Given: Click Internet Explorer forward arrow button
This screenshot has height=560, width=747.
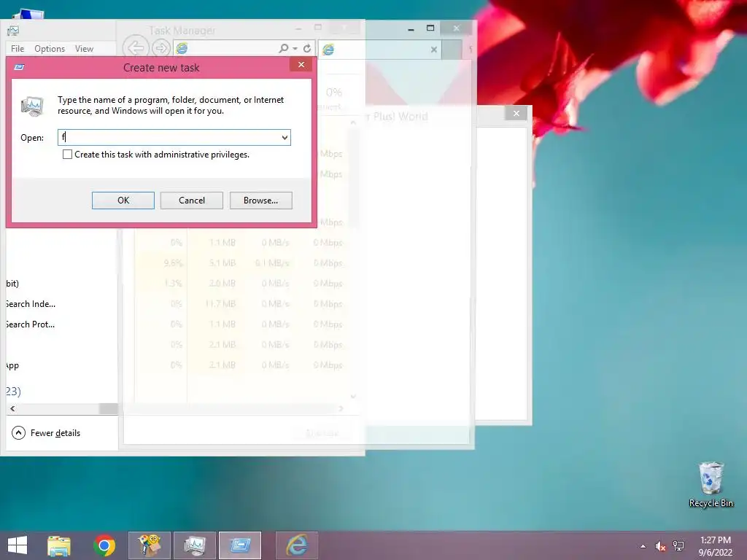Looking at the screenshot, I should coord(161,48).
